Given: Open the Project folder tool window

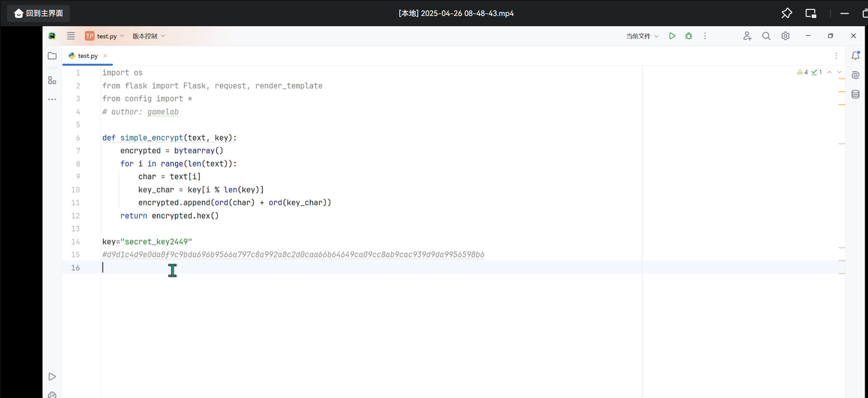Looking at the screenshot, I should pos(52,56).
